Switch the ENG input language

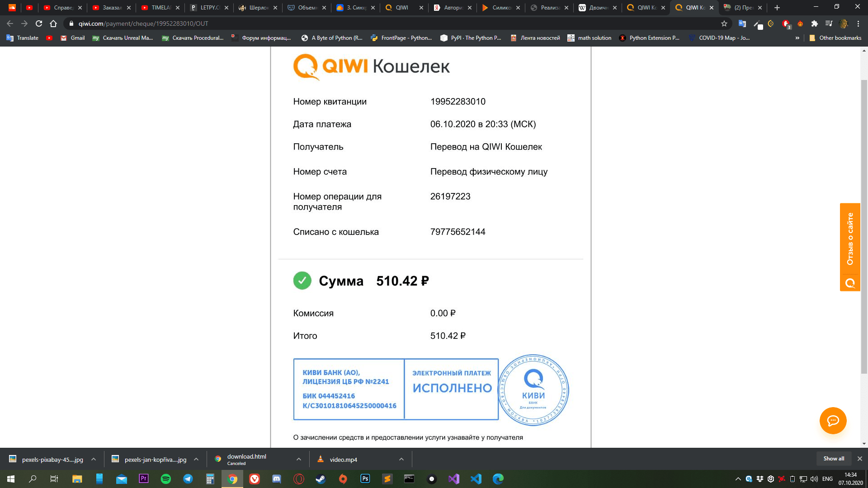tap(827, 479)
